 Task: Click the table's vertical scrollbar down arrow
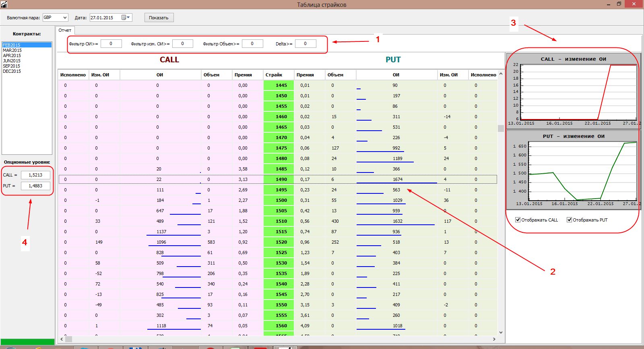501,333
